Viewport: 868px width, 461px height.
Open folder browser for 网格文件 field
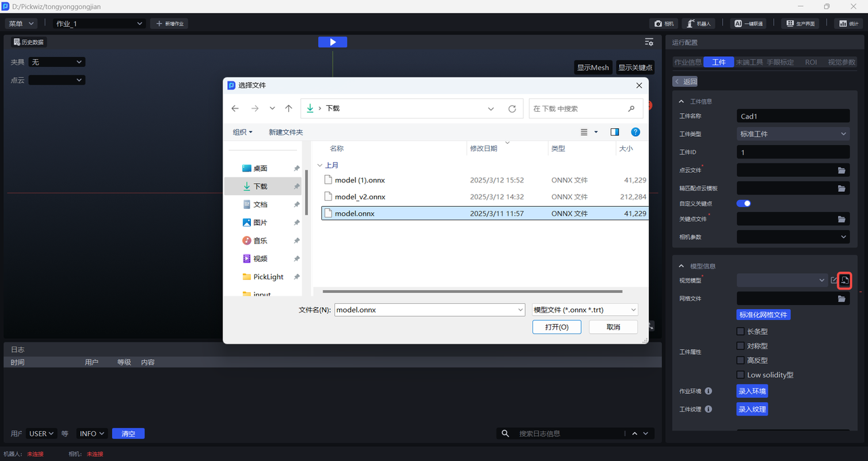[x=842, y=298]
